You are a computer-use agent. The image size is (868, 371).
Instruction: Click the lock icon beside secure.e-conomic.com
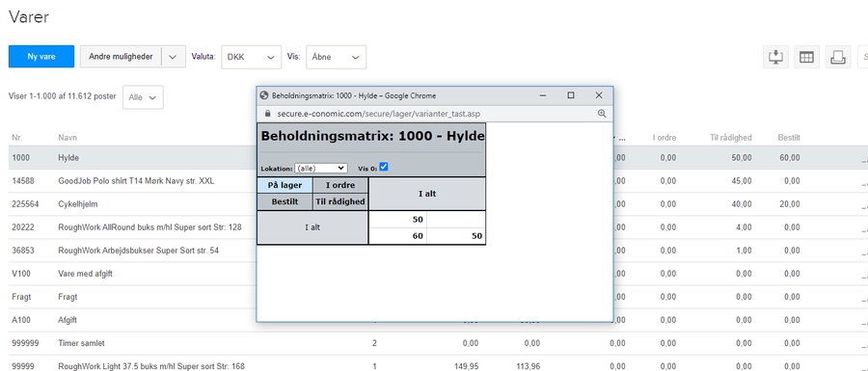click(268, 113)
